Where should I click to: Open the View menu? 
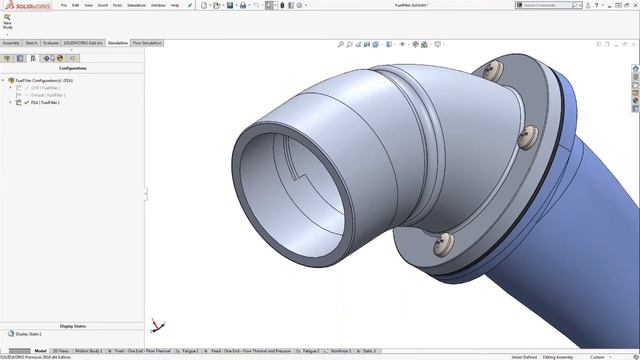coord(89,5)
